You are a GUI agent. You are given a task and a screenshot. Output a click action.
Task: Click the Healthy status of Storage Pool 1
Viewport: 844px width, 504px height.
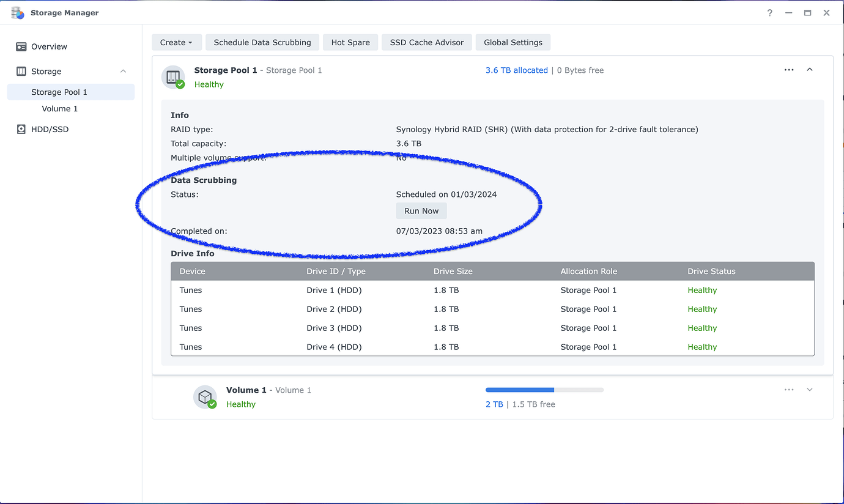click(x=209, y=84)
